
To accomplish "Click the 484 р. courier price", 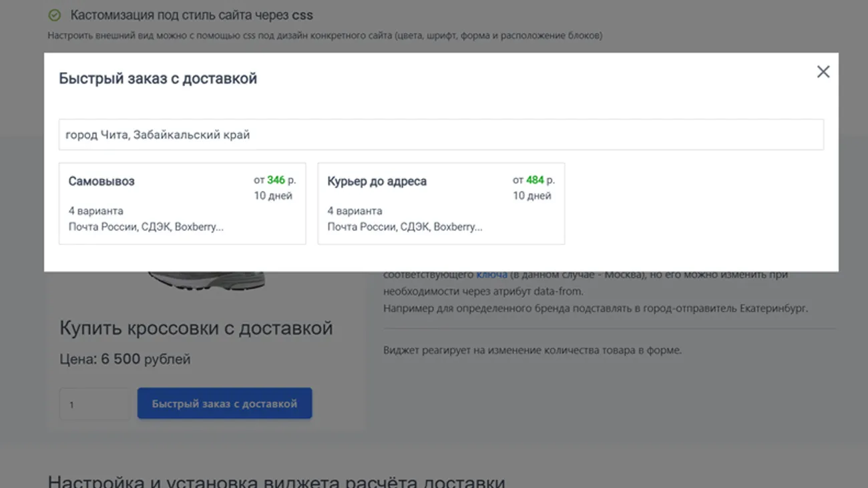I will (x=534, y=180).
